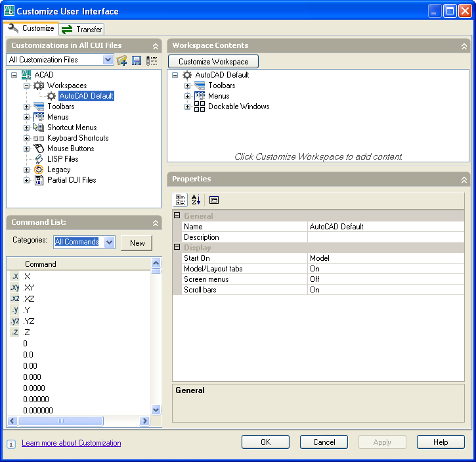Collapse the Properties pane
The image size is (476, 462).
[x=464, y=179]
